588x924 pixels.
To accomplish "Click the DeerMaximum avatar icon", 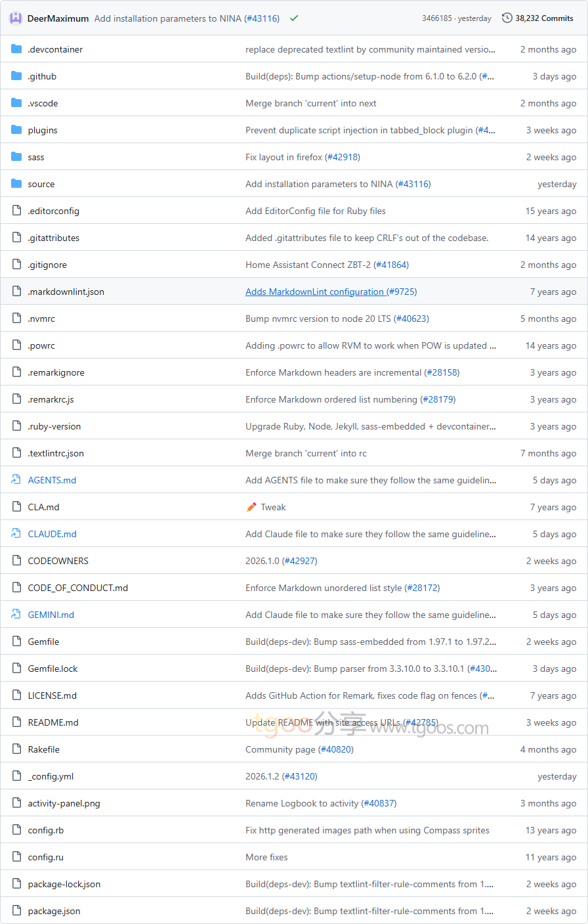I will pos(16,18).
